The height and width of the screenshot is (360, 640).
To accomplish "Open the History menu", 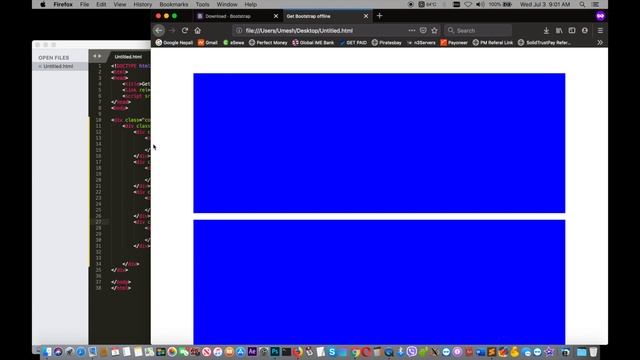I will [142, 4].
